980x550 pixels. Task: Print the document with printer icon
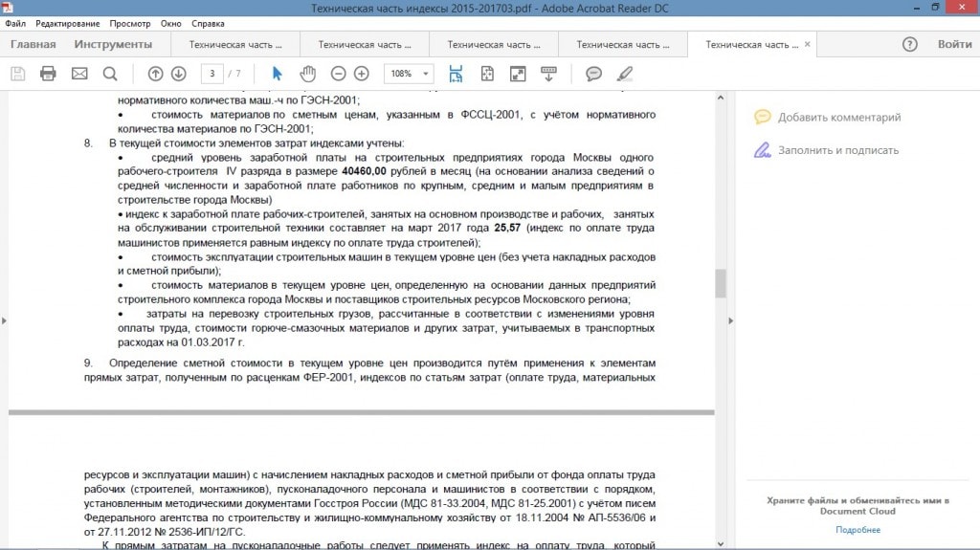click(48, 74)
